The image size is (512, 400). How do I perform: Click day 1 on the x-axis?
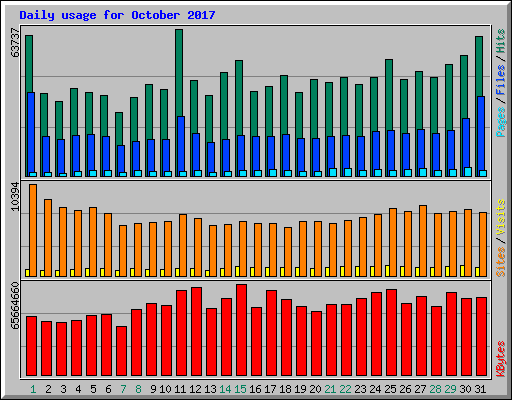[33, 389]
